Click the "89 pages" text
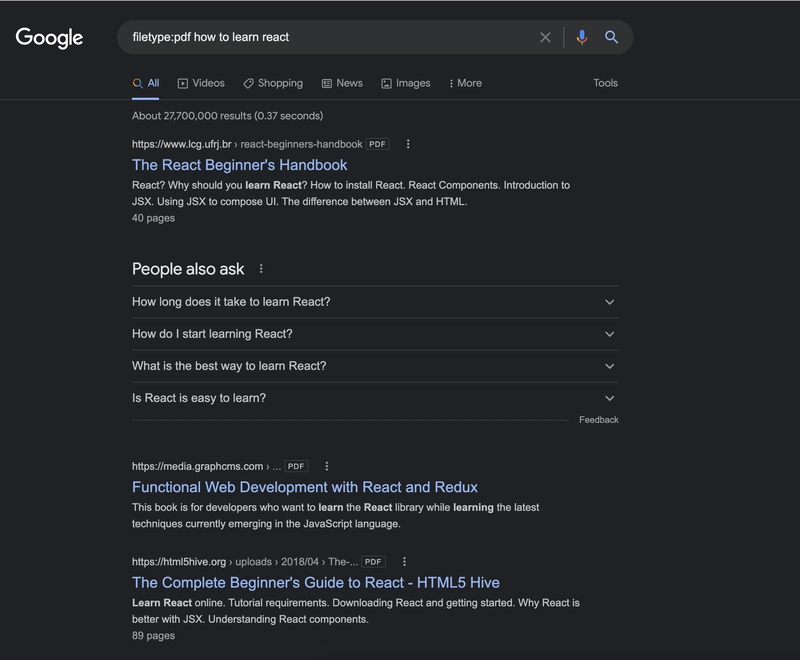800x660 pixels. pos(154,636)
